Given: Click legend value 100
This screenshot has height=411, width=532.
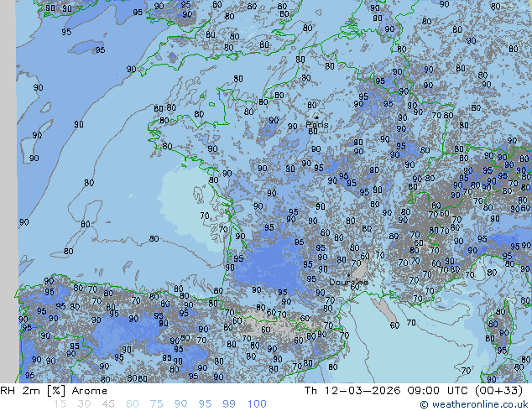Looking at the screenshot, I should (x=257, y=404).
